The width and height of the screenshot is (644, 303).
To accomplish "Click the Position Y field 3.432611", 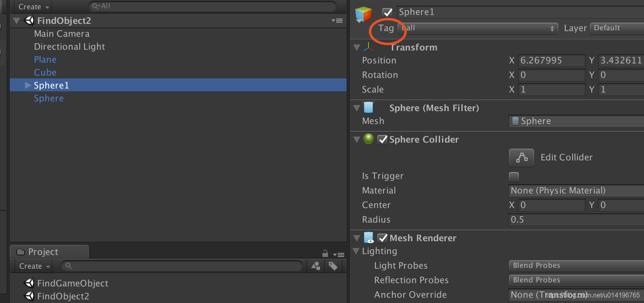I will (621, 60).
